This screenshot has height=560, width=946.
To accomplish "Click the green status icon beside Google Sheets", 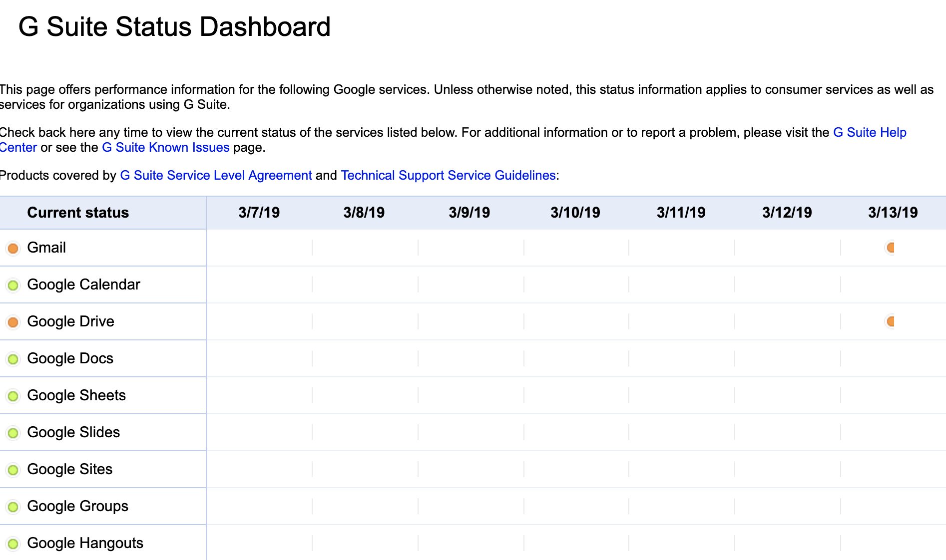I will [13, 396].
